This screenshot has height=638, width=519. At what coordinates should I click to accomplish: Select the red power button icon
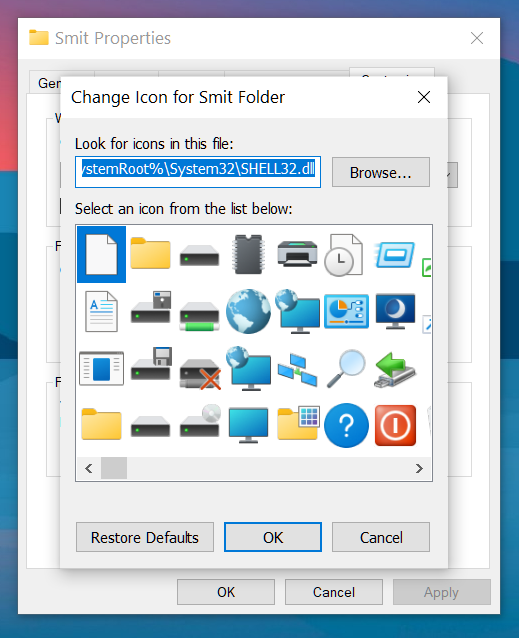coord(395,426)
